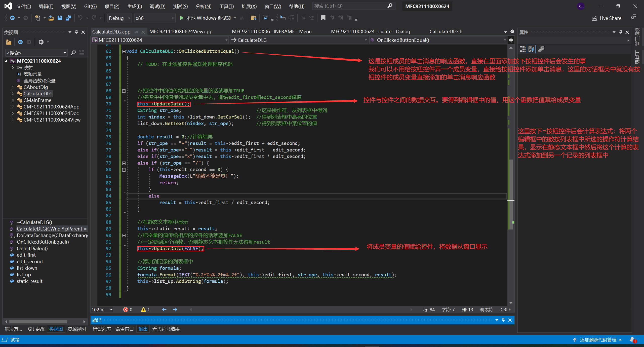Click the new folder icon in Class View
The width and height of the screenshot is (644, 347).
9,42
